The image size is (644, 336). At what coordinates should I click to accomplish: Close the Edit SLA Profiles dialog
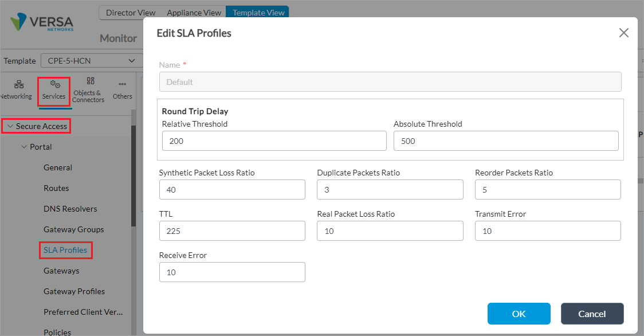pyautogui.click(x=623, y=33)
